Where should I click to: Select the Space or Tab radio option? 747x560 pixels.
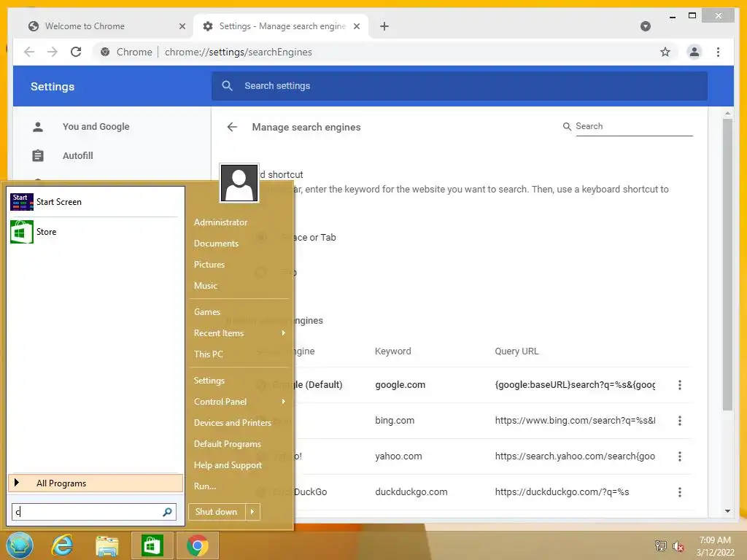(261, 237)
